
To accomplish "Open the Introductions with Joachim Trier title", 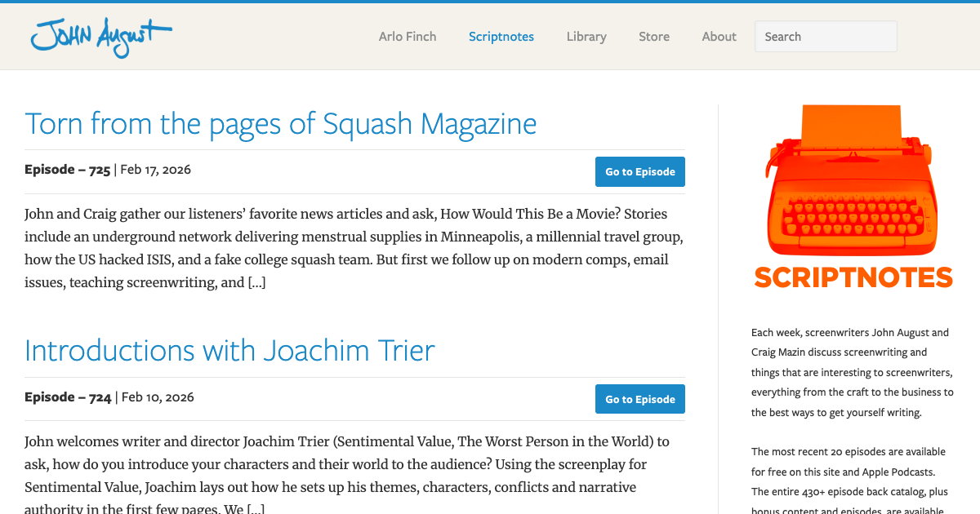I will (x=229, y=351).
